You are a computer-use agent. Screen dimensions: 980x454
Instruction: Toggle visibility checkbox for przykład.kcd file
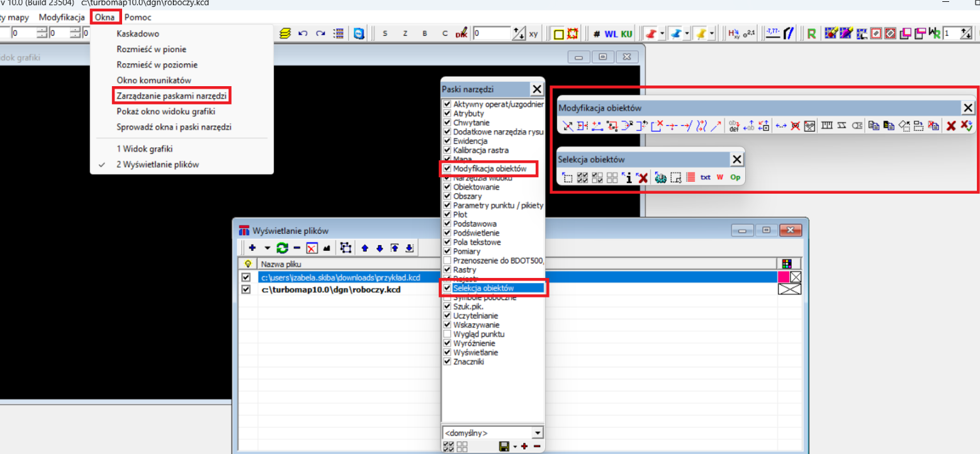click(246, 277)
